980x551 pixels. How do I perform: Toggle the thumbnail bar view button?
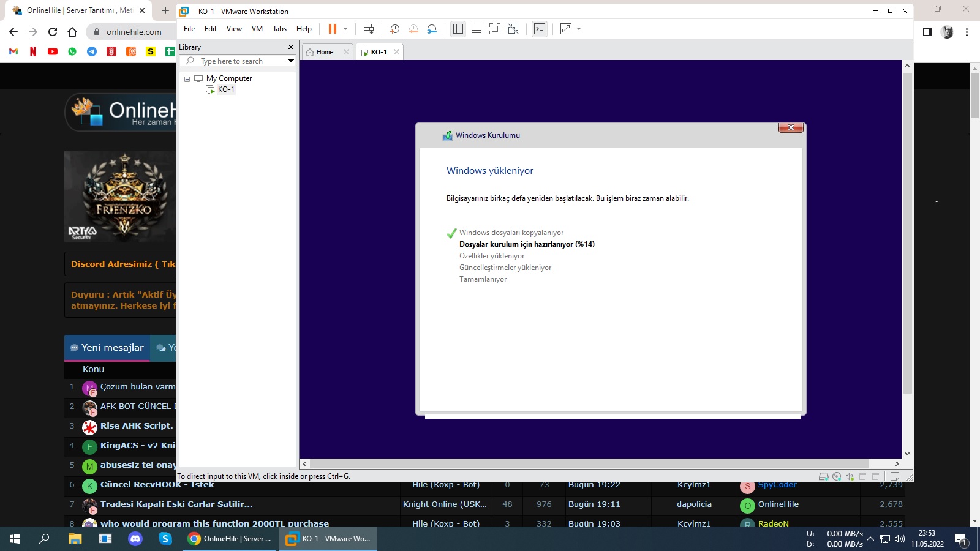tap(476, 29)
